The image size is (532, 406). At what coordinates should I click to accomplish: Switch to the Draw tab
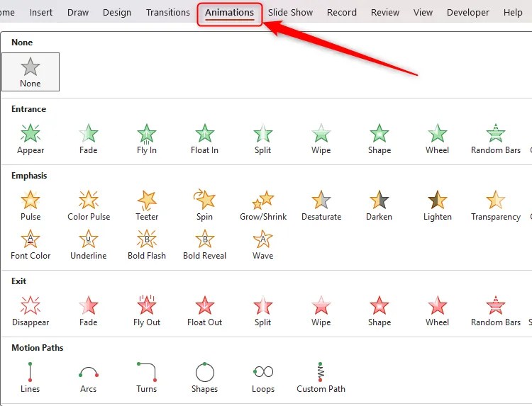click(78, 13)
